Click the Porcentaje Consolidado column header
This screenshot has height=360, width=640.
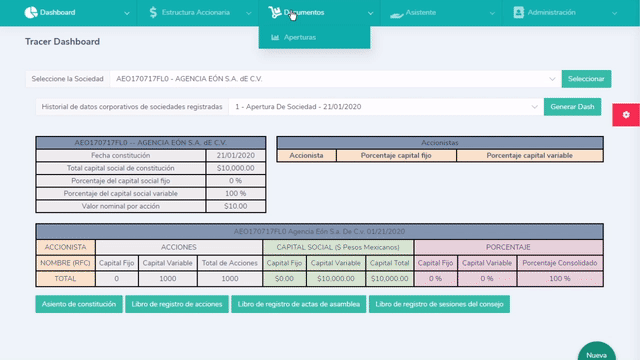(x=560, y=263)
